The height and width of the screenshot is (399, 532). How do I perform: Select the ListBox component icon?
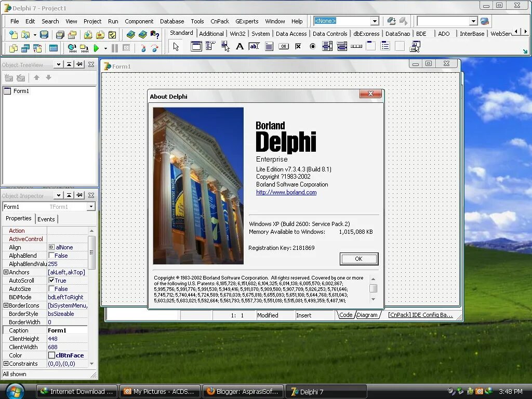click(327, 46)
